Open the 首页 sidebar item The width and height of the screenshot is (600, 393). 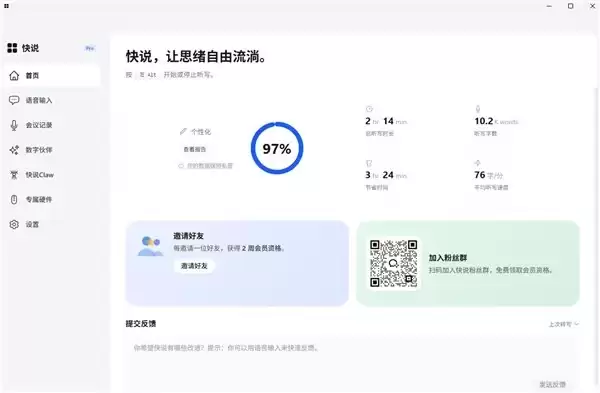(52, 75)
